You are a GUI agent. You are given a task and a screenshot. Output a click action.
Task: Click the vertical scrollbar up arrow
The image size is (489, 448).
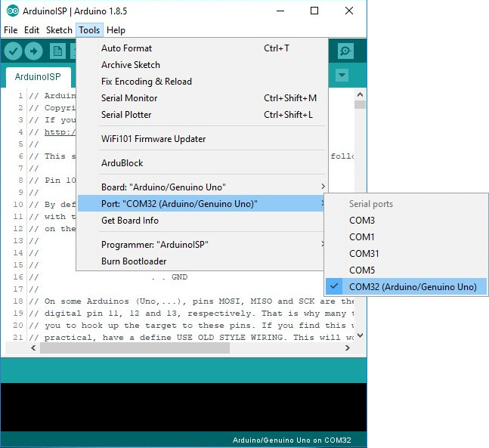tap(360, 94)
